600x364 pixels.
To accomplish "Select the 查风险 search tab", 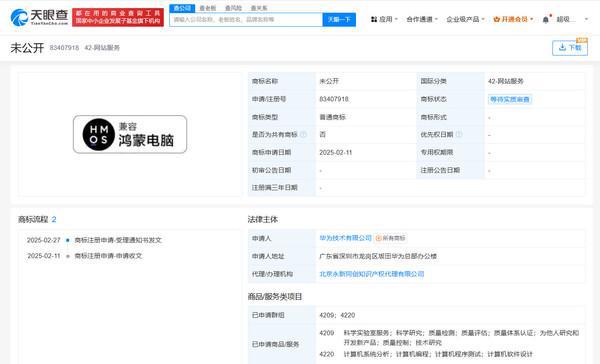I will pos(233,8).
